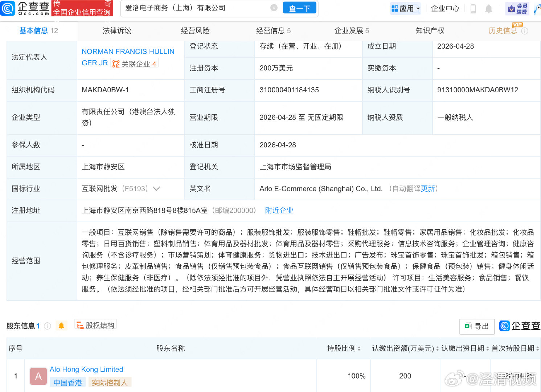Viewport: 541px width, 392px height.
Task: Click the 会员续费 crown button
Action: 517,9
